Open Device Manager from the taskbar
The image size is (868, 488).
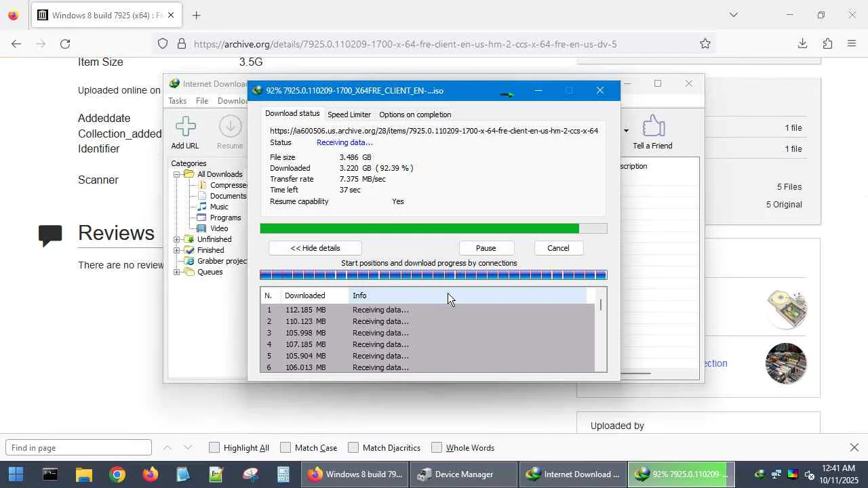coord(464,474)
